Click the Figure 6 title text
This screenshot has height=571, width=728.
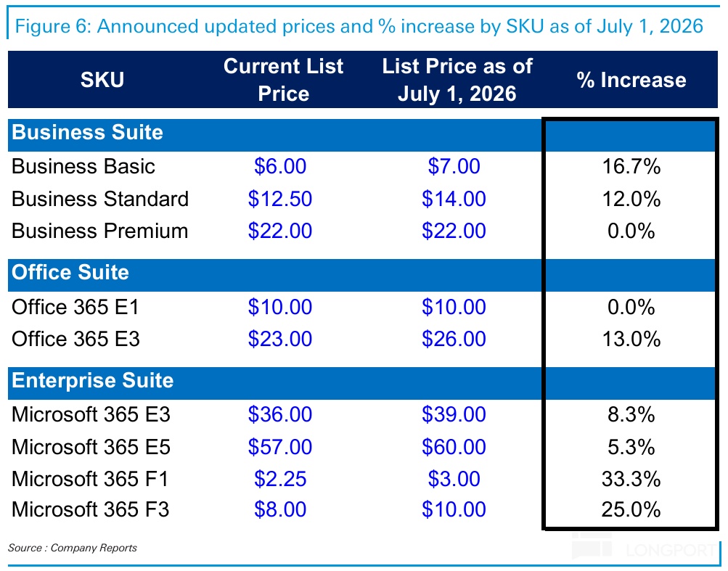pos(359,27)
